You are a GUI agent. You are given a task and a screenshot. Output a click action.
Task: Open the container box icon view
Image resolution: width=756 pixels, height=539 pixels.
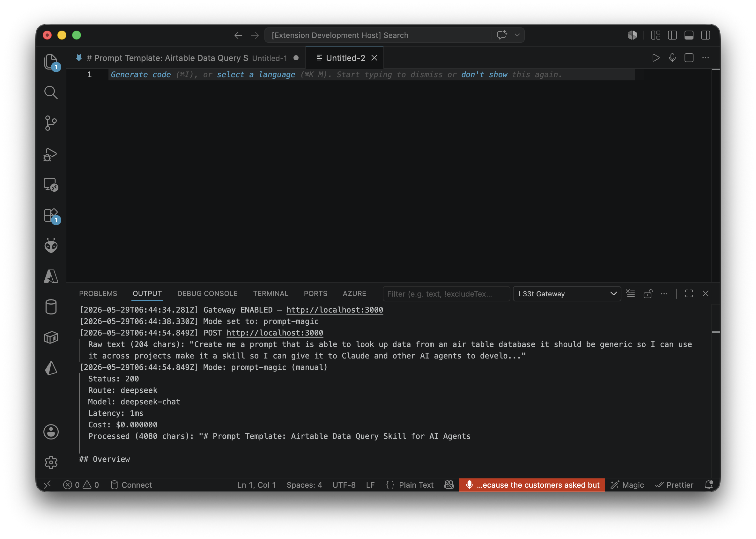click(x=51, y=338)
